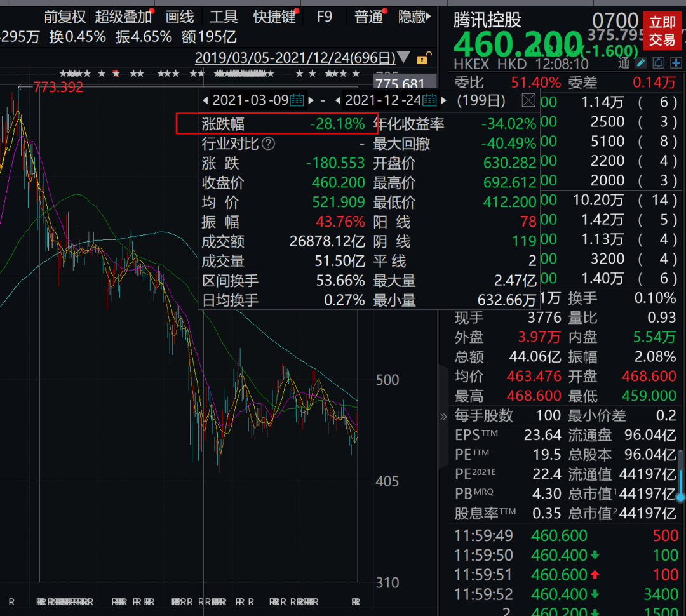Click the 最高 468.600 value
The width and height of the screenshot is (686, 616).
(534, 396)
